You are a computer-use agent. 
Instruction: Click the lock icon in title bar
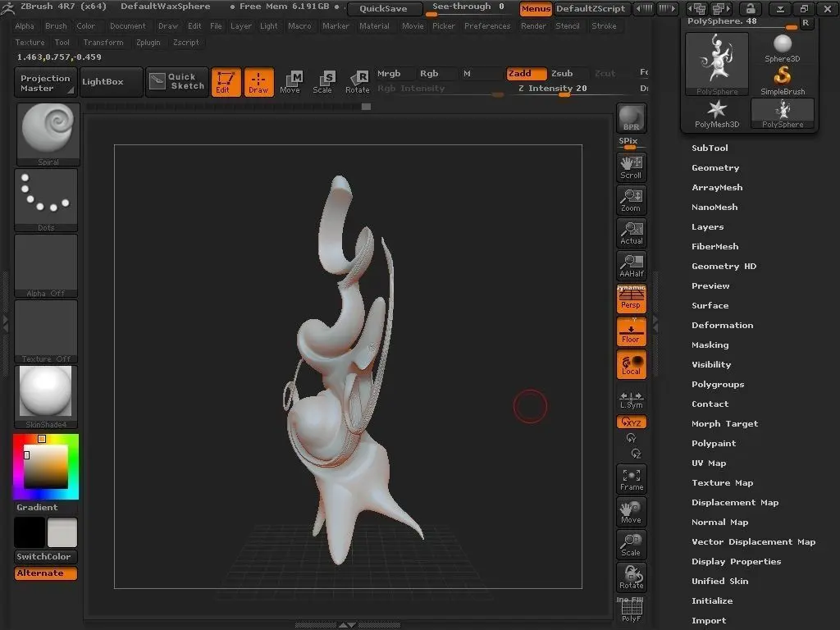click(x=750, y=8)
